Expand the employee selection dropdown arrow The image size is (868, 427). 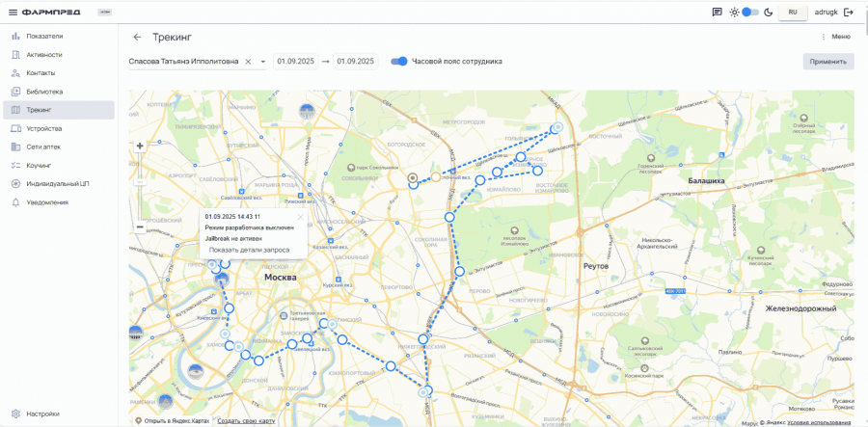262,62
